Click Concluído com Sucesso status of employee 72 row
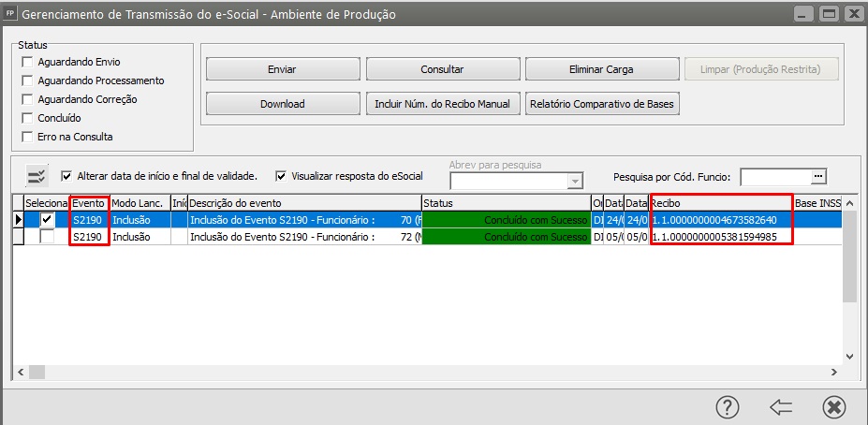868x425 pixels. pos(507,237)
